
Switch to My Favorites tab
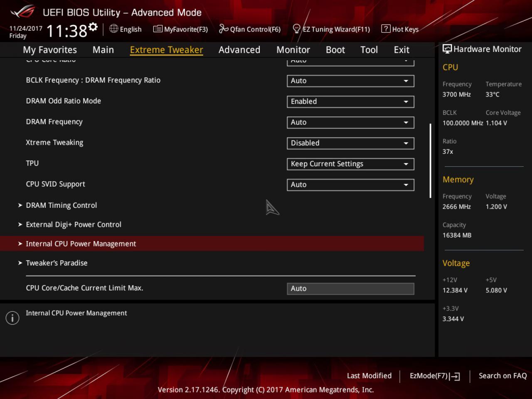(x=50, y=50)
